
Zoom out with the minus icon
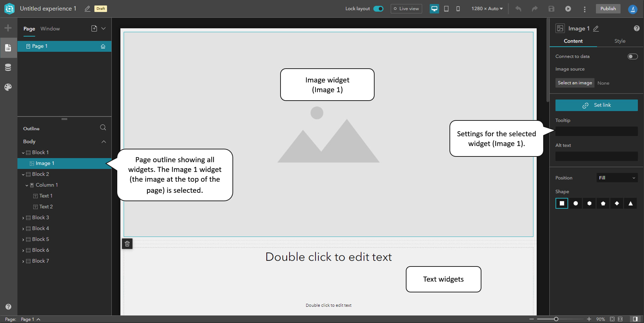531,319
